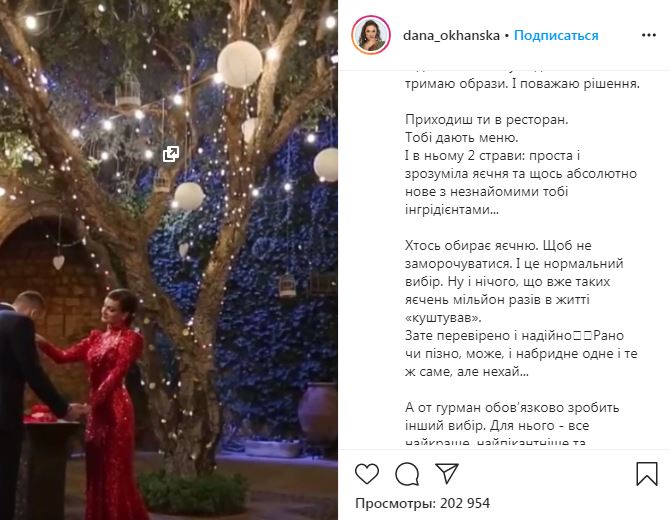Share post using paper plane icon

(x=447, y=473)
